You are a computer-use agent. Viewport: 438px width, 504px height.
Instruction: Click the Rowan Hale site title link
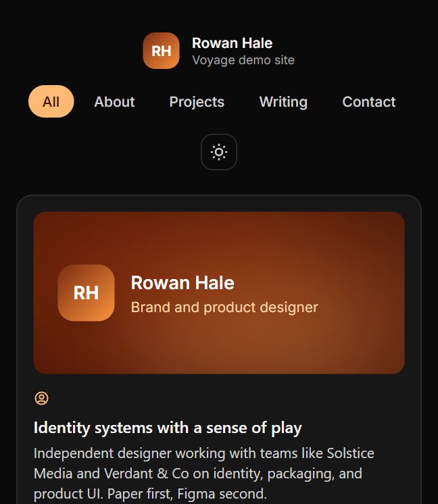point(233,43)
